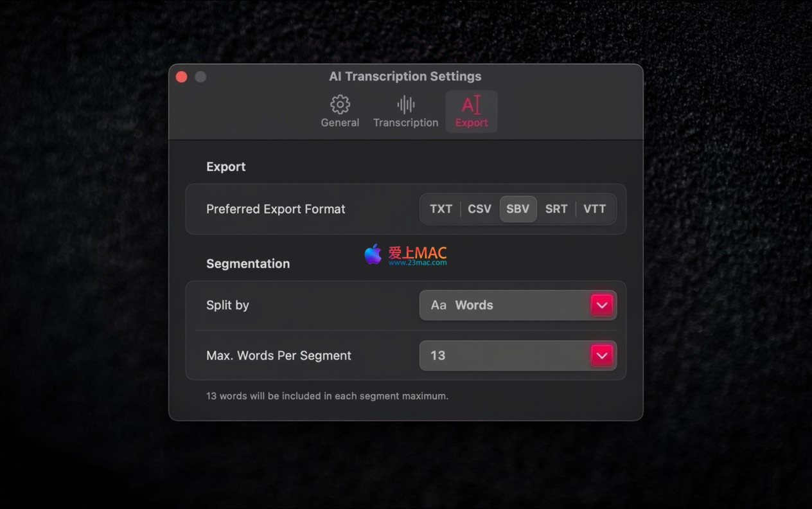Open the dropdown showing value 13
812x509 pixels.
[518, 355]
